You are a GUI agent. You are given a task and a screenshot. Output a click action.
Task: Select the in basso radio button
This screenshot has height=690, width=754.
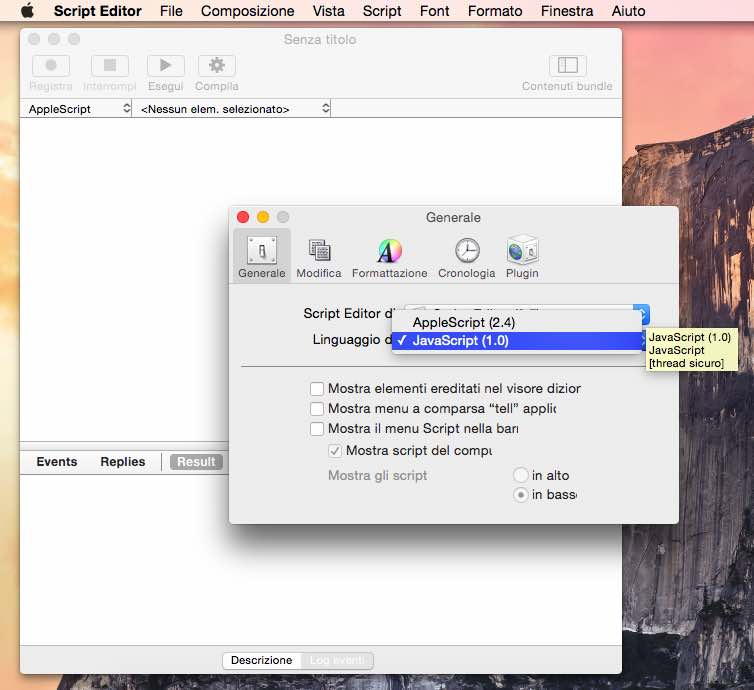click(521, 494)
